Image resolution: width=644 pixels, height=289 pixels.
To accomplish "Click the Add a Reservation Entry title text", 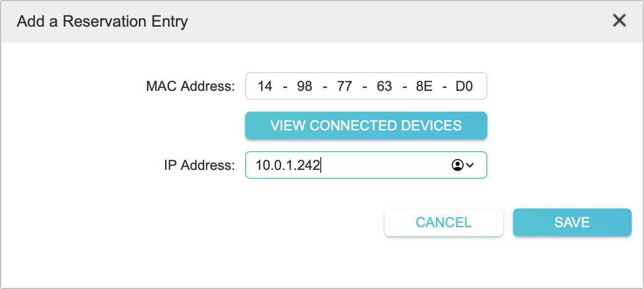I will click(x=102, y=22).
